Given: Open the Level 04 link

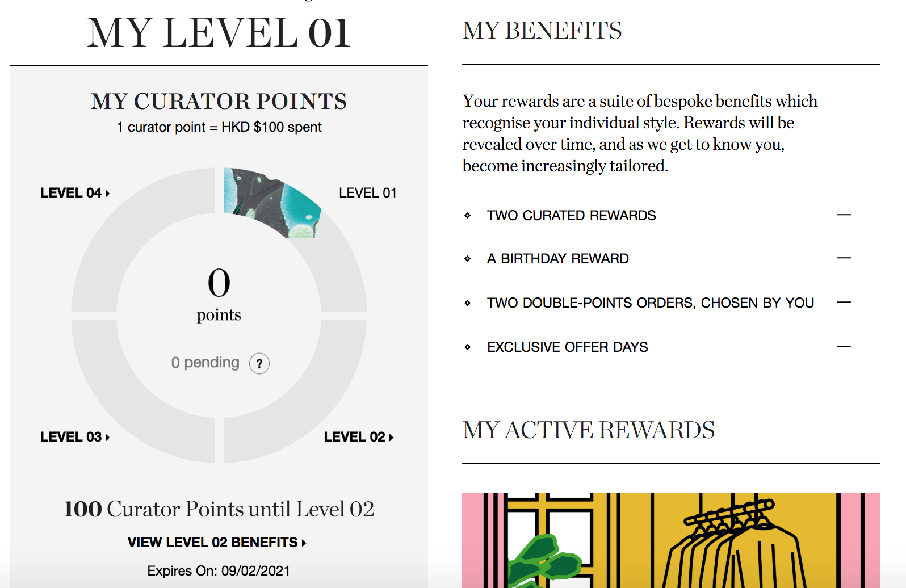Looking at the screenshot, I should [x=75, y=193].
